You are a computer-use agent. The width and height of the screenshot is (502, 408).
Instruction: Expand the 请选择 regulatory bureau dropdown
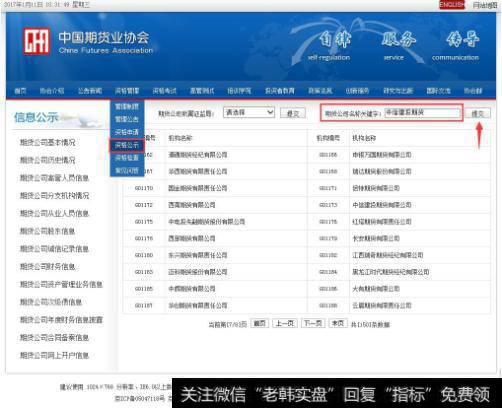pos(249,113)
